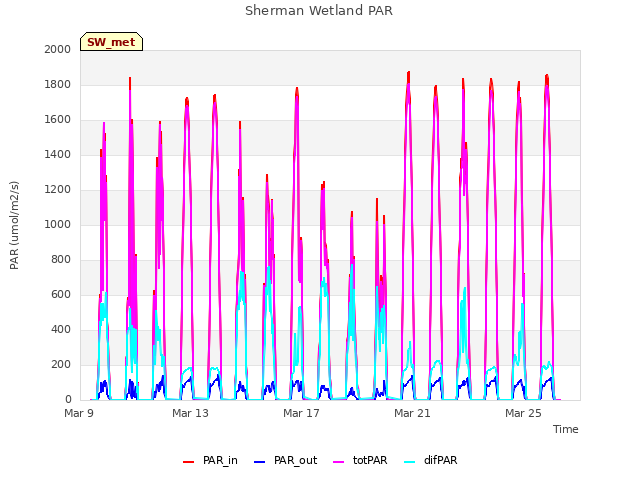The height and width of the screenshot is (480, 640).
Task: Click the Mar 21 x-axis tick label
Action: (x=412, y=413)
